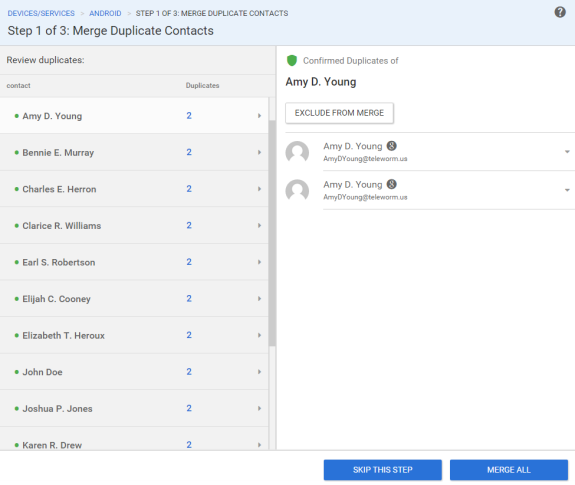575x485 pixels.
Task: Expand first Amy D. Young duplicate details
Action: tap(567, 152)
